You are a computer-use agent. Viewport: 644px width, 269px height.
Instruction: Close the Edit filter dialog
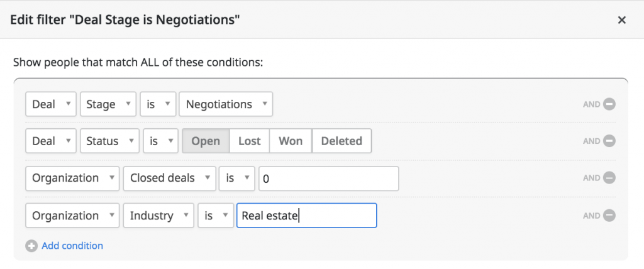click(622, 19)
